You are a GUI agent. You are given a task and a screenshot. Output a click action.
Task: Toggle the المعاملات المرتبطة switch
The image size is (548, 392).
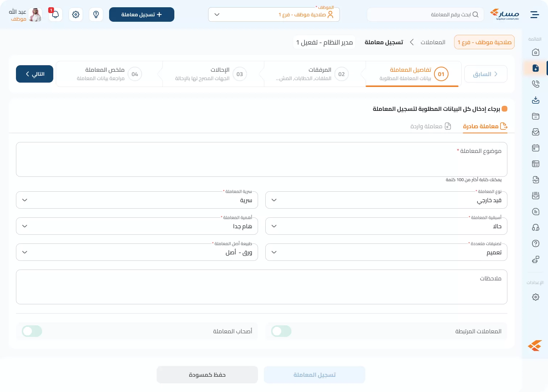point(281,331)
